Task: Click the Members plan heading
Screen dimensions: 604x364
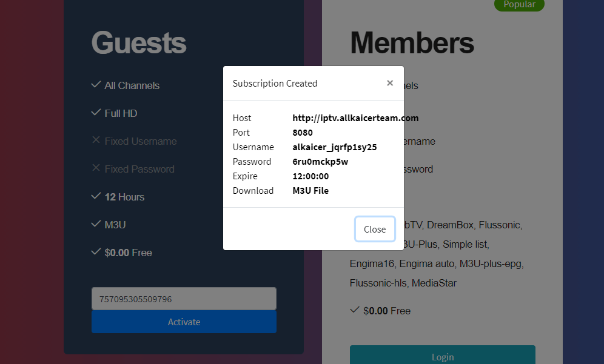Action: point(412,44)
